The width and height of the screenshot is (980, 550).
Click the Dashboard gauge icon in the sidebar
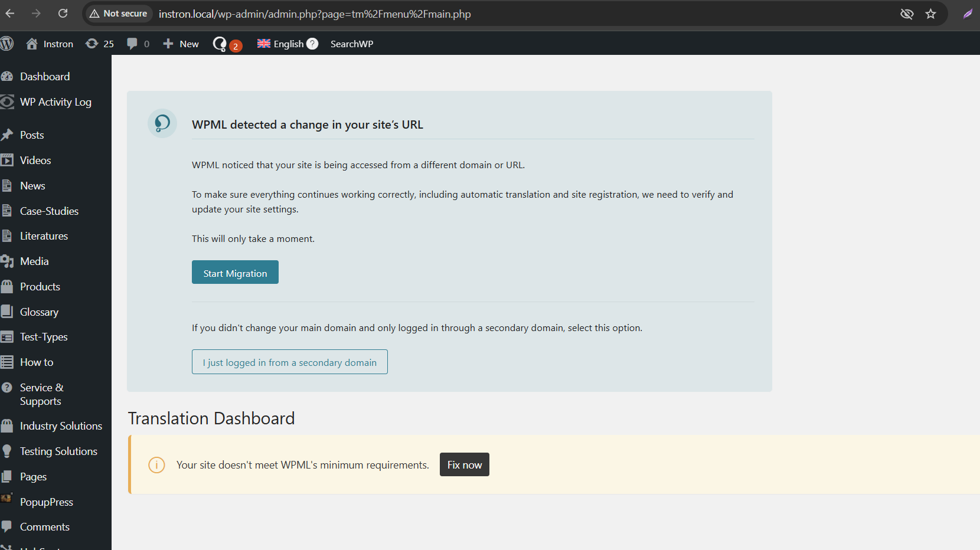(x=7, y=77)
